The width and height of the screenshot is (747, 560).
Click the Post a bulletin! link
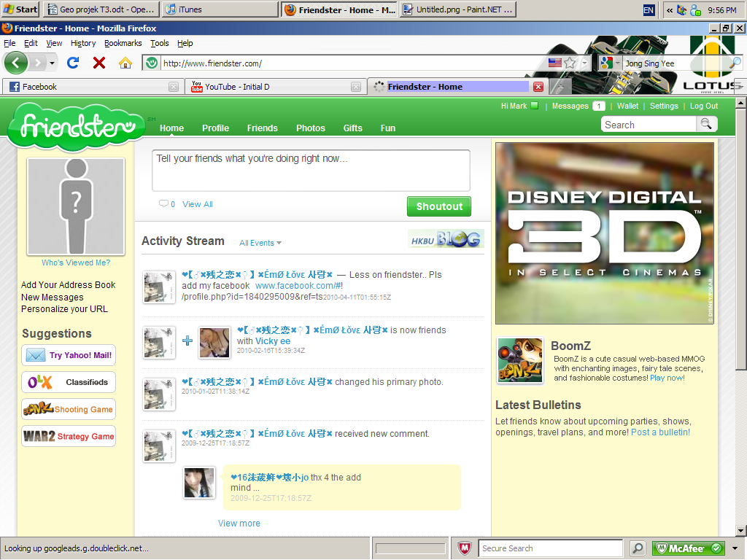660,432
